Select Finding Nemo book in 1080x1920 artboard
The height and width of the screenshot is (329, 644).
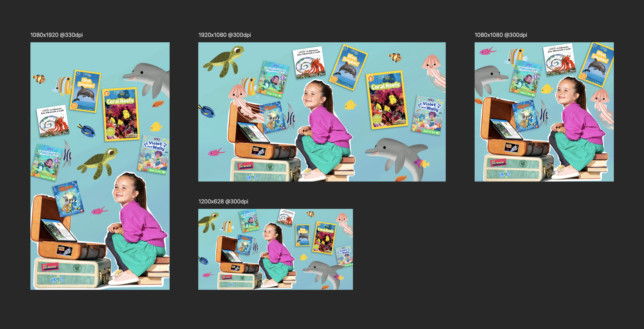(68, 198)
